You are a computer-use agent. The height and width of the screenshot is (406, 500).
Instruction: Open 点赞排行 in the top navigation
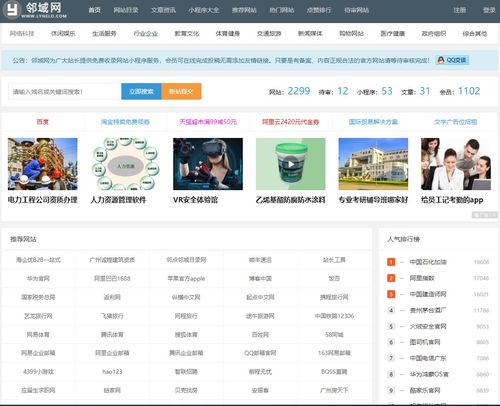[319, 10]
